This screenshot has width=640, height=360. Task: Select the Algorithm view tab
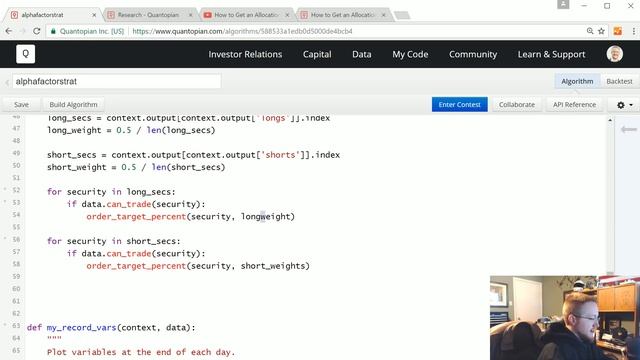pyautogui.click(x=577, y=81)
